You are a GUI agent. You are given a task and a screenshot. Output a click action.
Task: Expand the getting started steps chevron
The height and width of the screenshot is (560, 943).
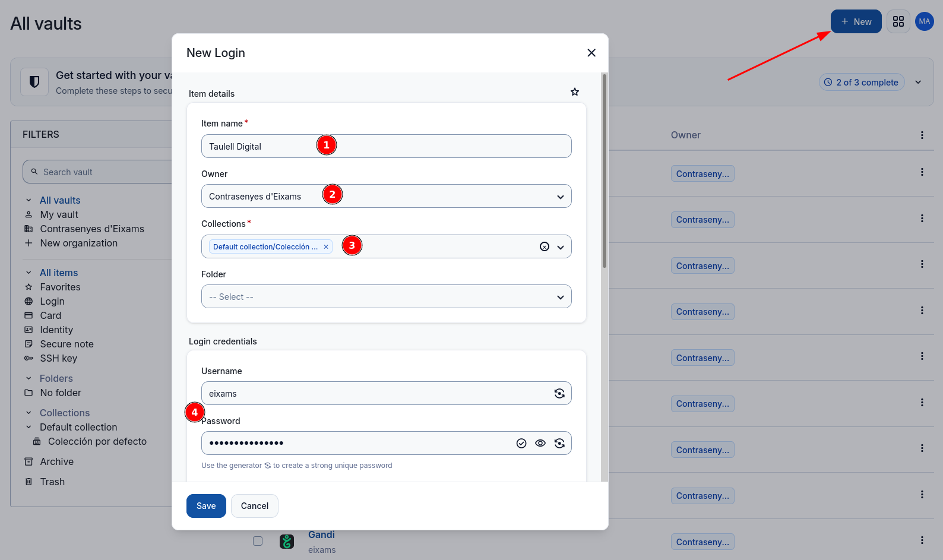tap(918, 83)
